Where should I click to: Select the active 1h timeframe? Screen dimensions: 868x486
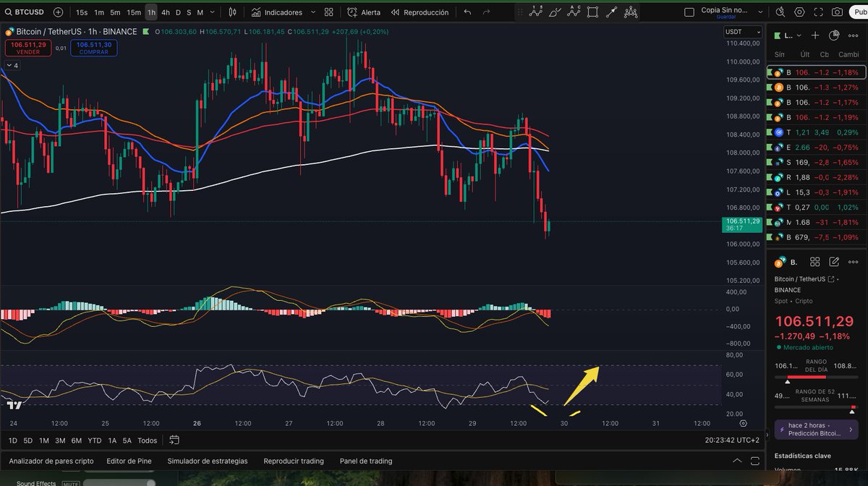pyautogui.click(x=151, y=12)
